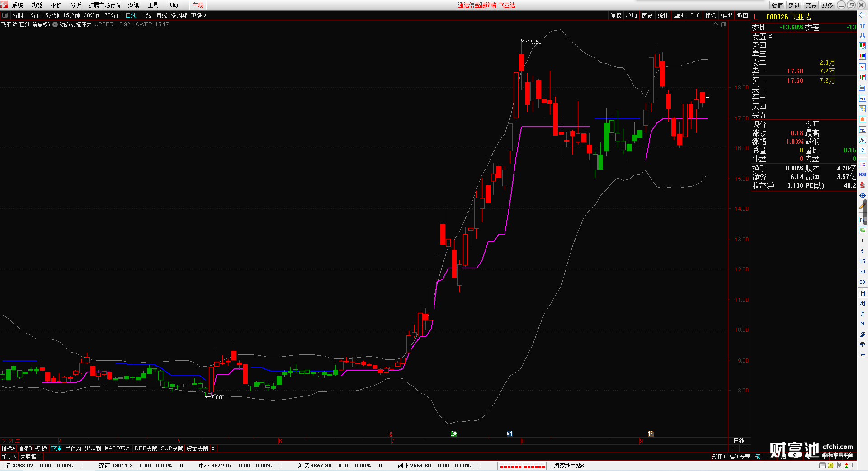Open the 功能 menu

coord(37,5)
